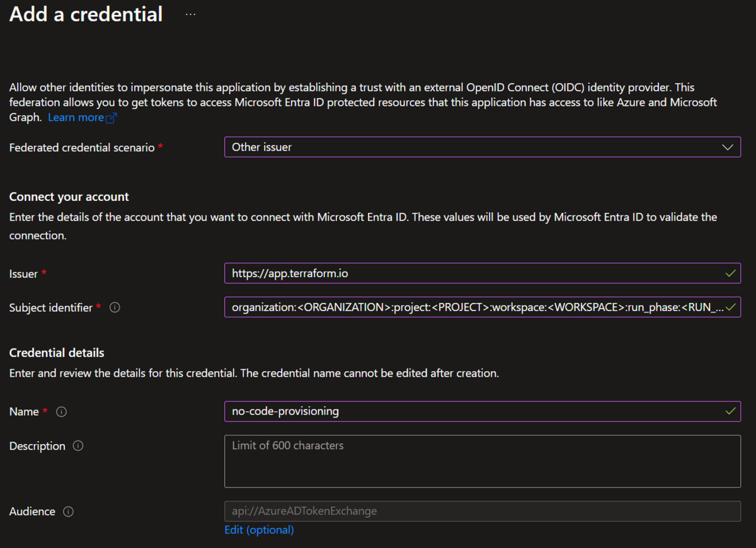This screenshot has height=548, width=756.
Task: Select the Issuer input showing https://app.terraform.io
Action: 441,273
